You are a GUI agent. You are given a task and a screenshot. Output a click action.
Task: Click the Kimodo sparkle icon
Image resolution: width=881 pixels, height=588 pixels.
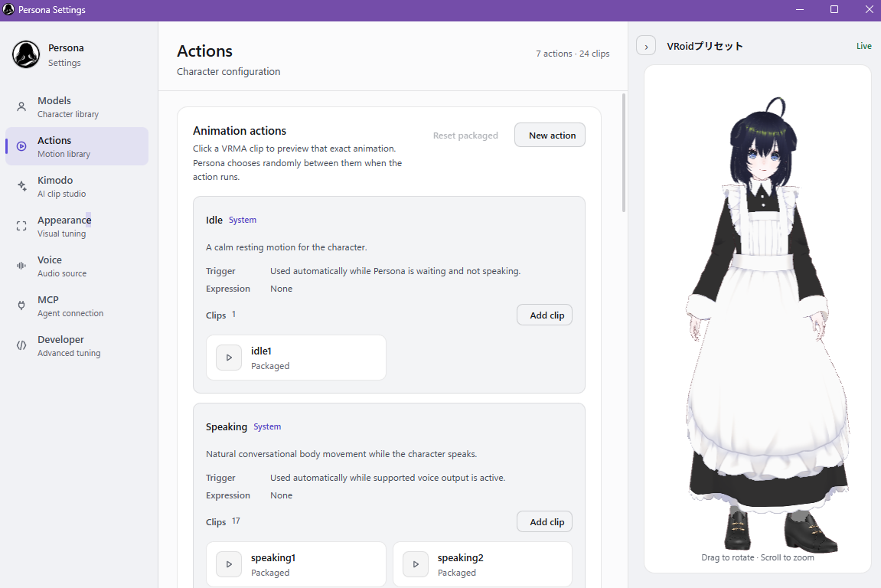click(x=21, y=186)
